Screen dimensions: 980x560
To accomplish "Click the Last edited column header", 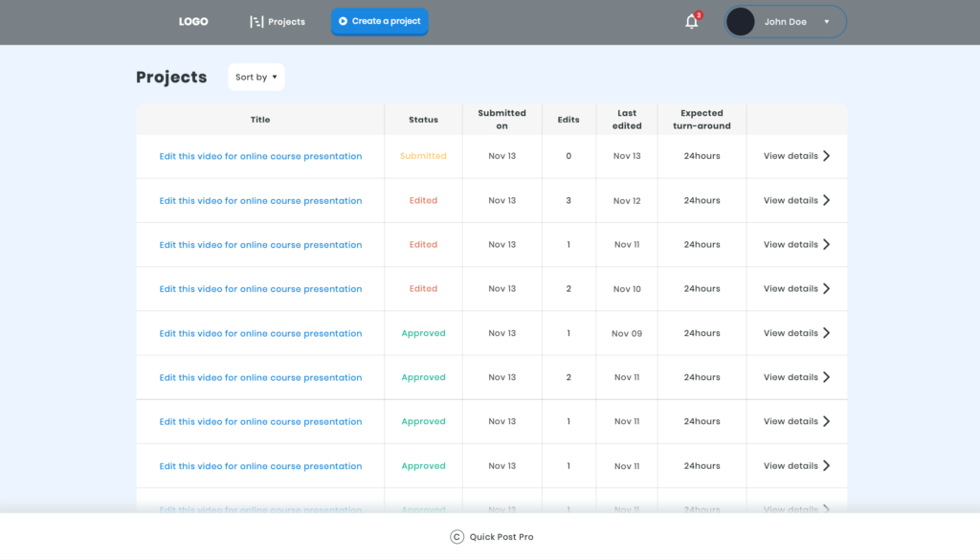I will tap(627, 120).
